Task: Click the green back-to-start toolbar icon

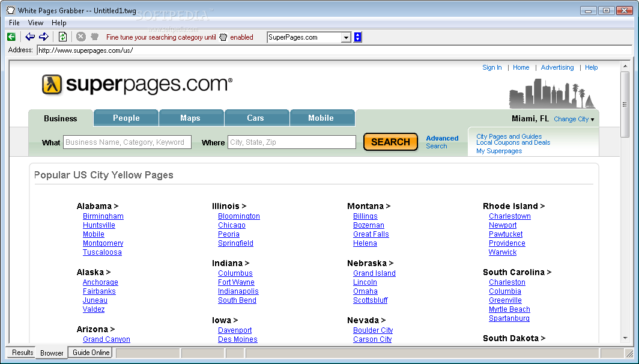Action: (x=11, y=37)
